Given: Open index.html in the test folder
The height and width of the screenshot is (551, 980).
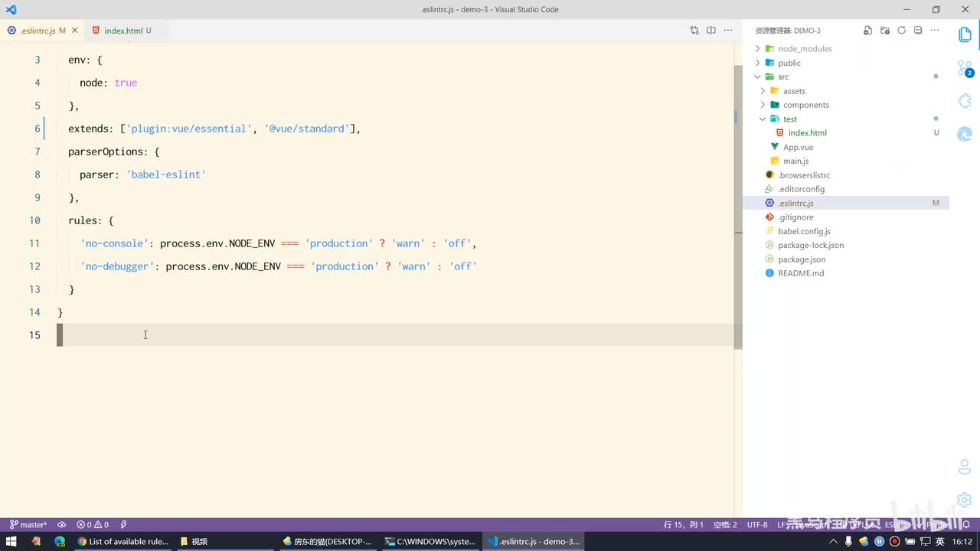Looking at the screenshot, I should (807, 132).
